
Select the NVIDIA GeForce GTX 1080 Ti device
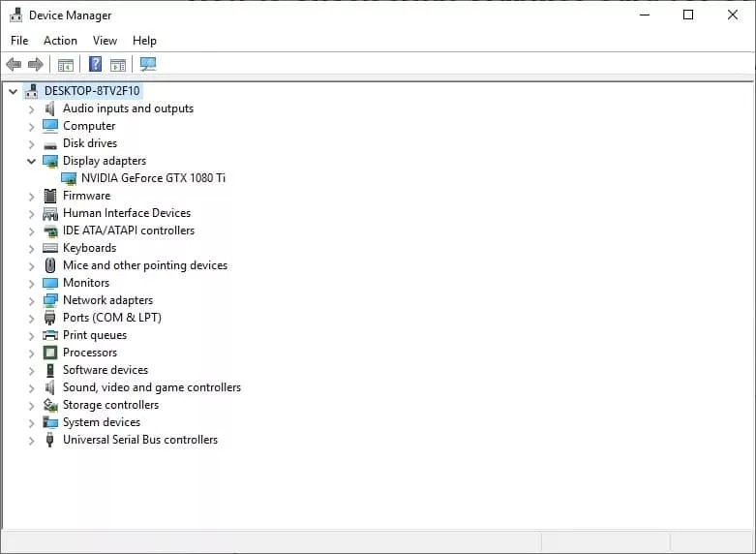click(x=153, y=178)
